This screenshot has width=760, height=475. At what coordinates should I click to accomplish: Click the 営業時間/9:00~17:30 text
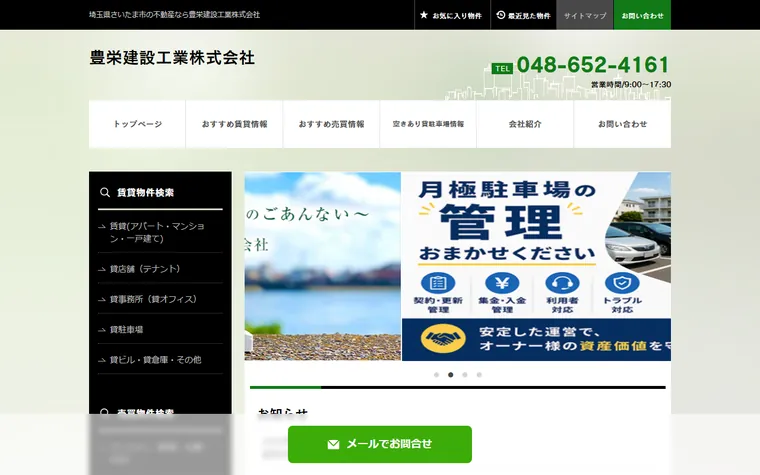tap(631, 84)
